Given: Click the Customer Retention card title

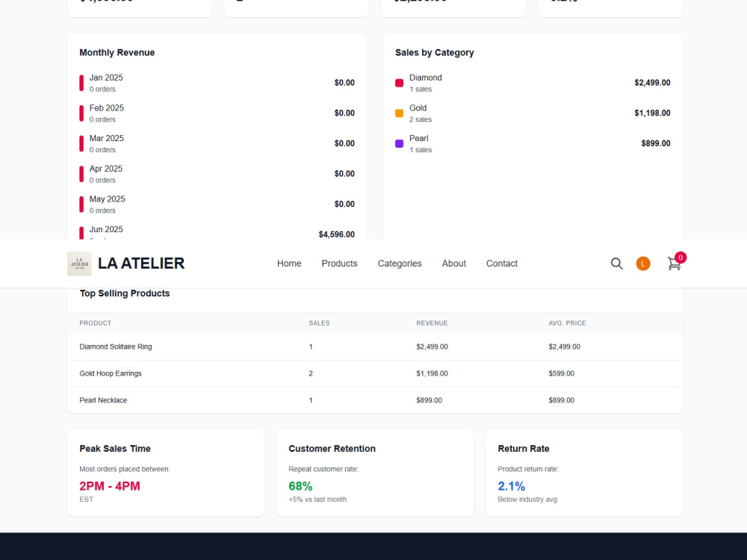Looking at the screenshot, I should coord(332,449).
